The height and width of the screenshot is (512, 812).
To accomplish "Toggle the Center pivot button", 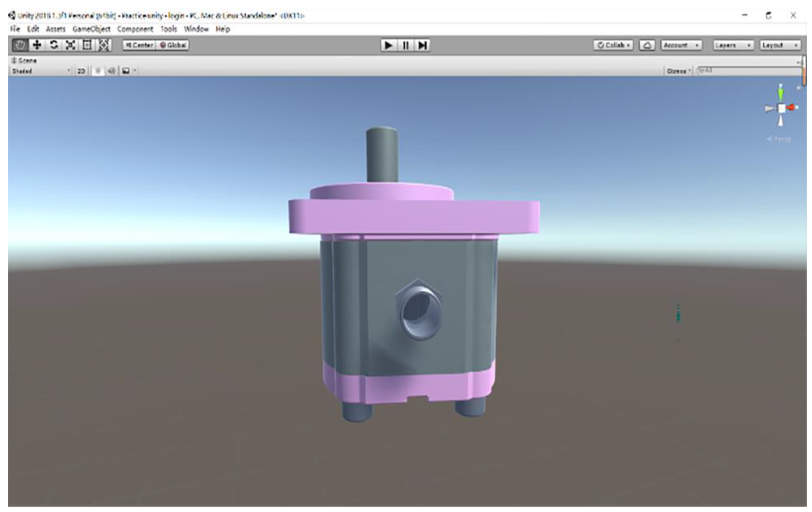I will pos(139,45).
